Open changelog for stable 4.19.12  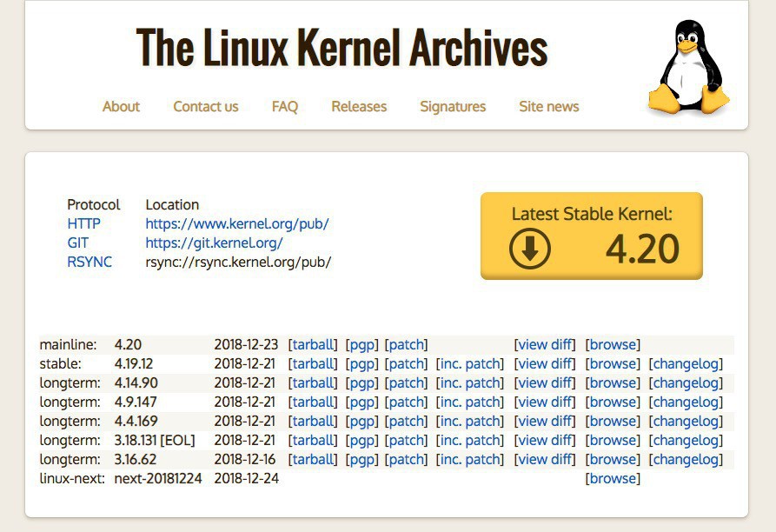686,363
